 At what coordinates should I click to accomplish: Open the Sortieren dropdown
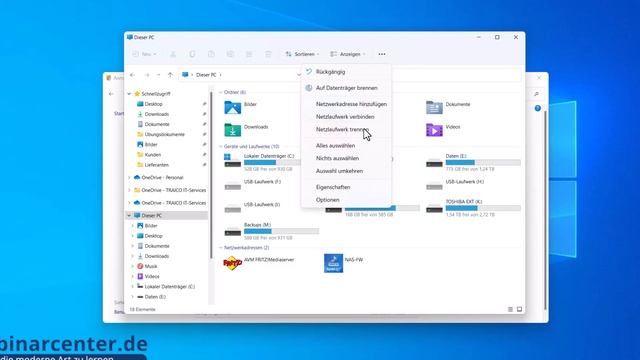(302, 54)
